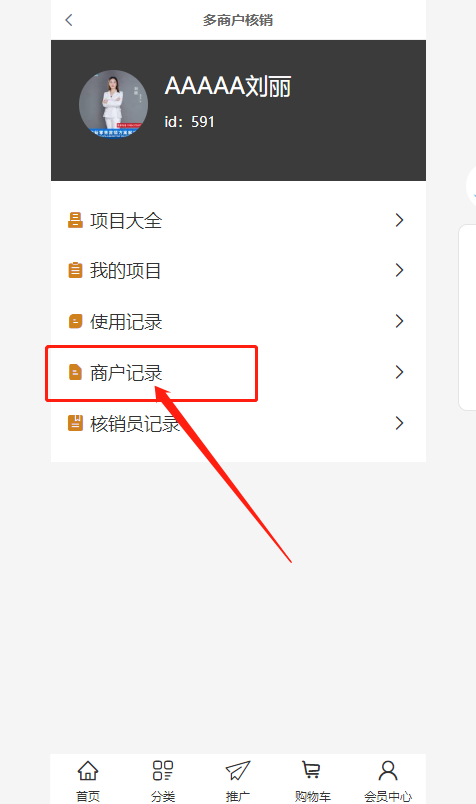Open the 商户记录 menu entry

click(239, 373)
